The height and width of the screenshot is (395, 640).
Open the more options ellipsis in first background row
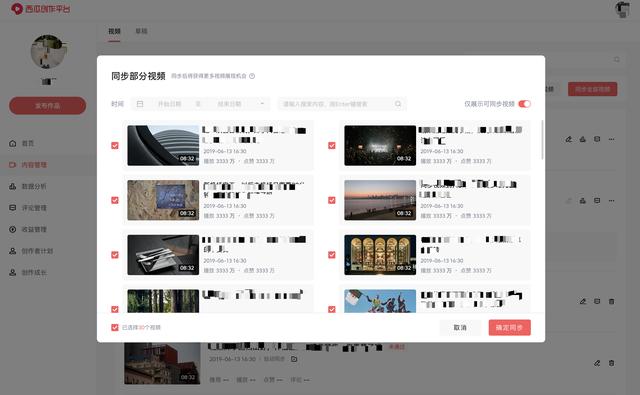point(611,139)
